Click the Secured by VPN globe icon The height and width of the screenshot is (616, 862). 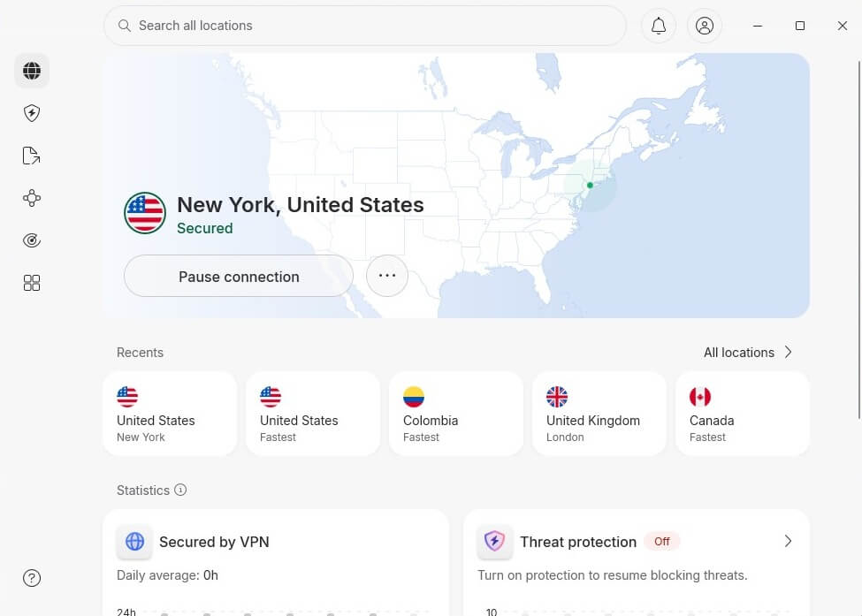click(134, 541)
